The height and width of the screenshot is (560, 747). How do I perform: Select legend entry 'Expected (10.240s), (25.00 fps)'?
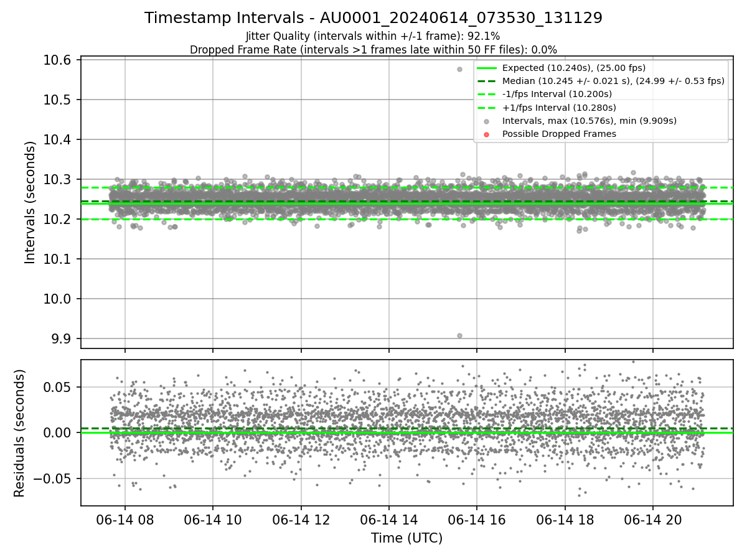click(x=574, y=68)
